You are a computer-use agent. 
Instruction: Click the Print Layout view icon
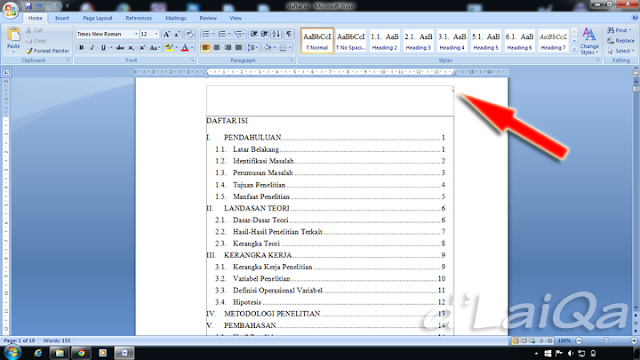[x=516, y=340]
